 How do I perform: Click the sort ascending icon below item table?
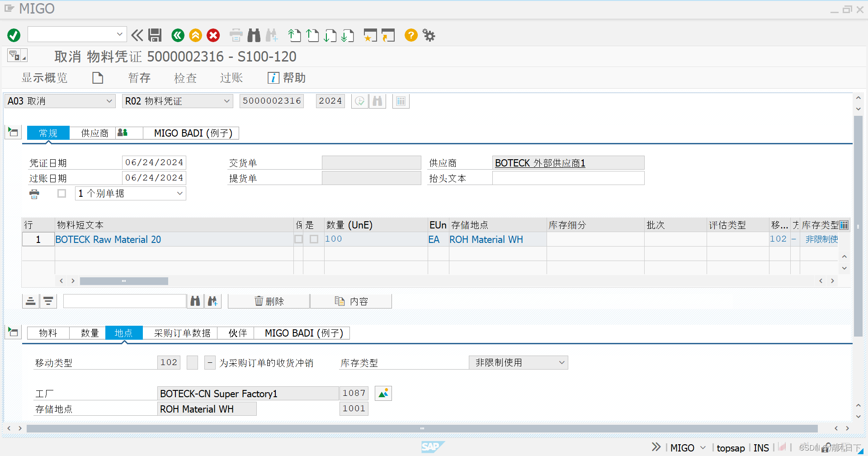31,301
